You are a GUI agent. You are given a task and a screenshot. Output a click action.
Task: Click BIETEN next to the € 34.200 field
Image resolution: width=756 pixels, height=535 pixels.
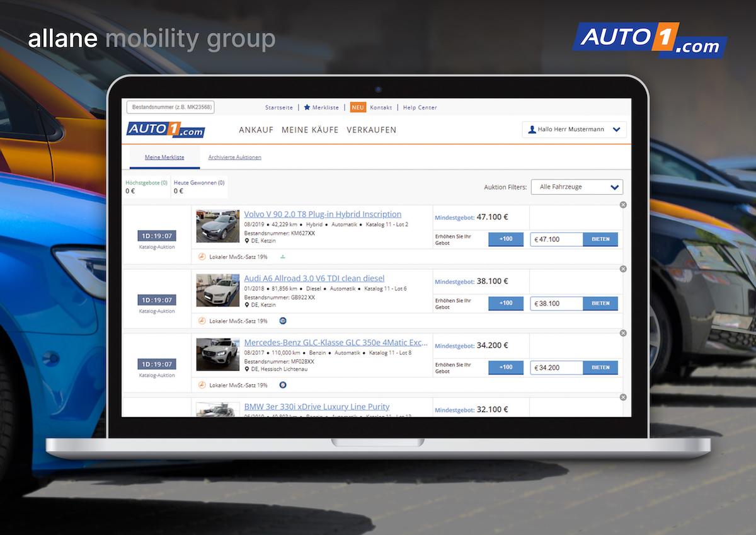(600, 367)
